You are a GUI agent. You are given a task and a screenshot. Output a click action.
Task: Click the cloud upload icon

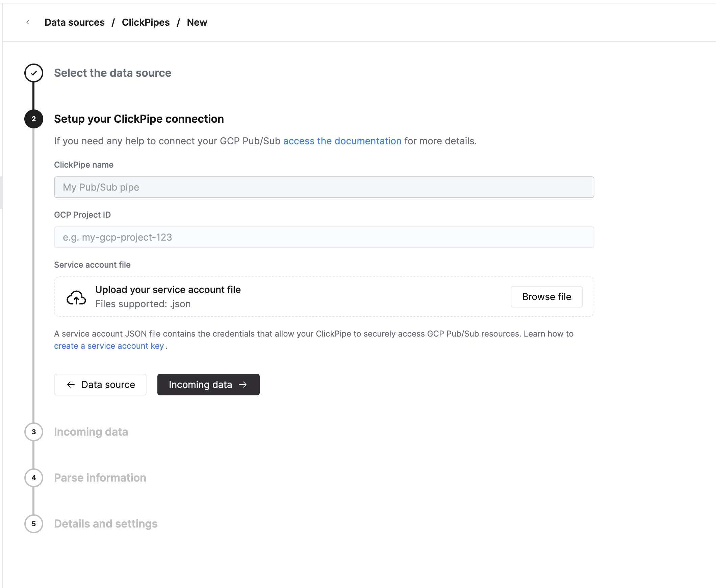pos(76,297)
